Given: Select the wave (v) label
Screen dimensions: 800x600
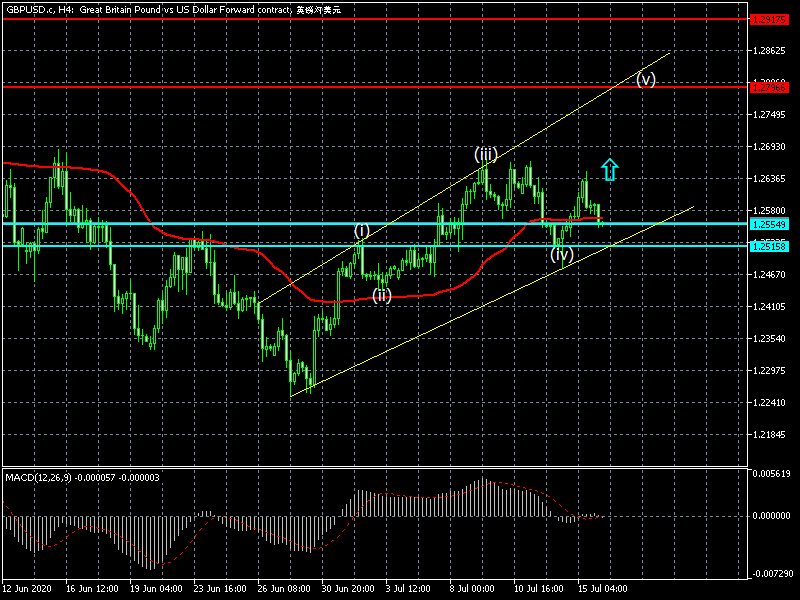Looking at the screenshot, I should pyautogui.click(x=646, y=80).
